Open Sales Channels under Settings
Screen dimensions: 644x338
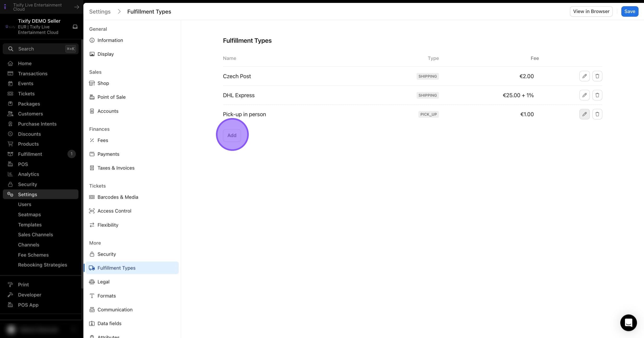[35, 235]
